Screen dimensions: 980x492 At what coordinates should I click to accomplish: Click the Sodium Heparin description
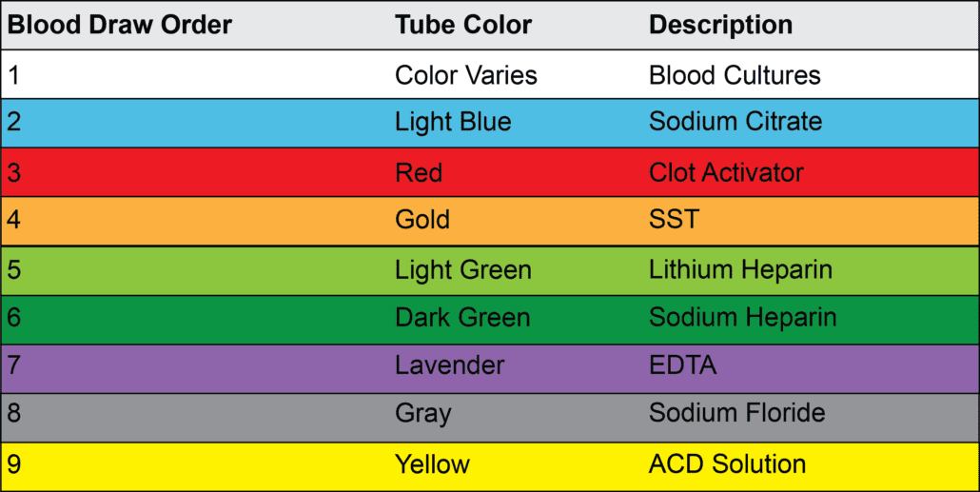click(x=743, y=318)
